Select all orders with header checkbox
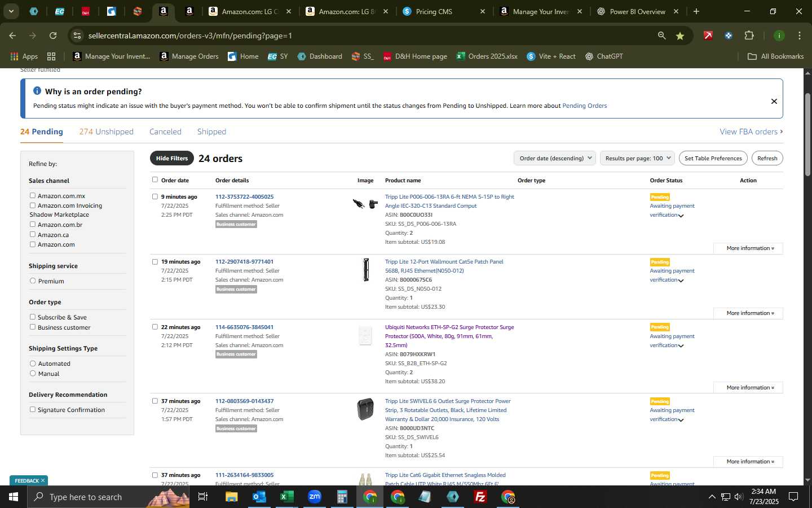Screen dimensions: 812x508 point(155,179)
